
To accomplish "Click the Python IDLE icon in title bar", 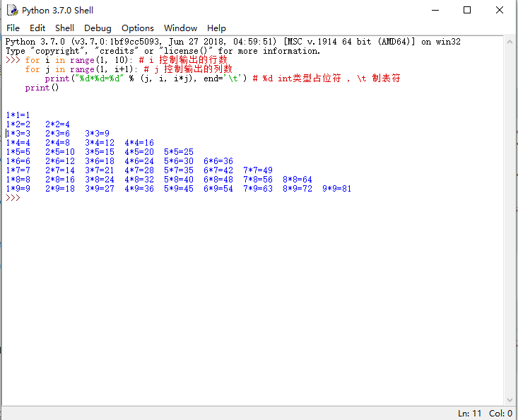I will click(x=13, y=10).
